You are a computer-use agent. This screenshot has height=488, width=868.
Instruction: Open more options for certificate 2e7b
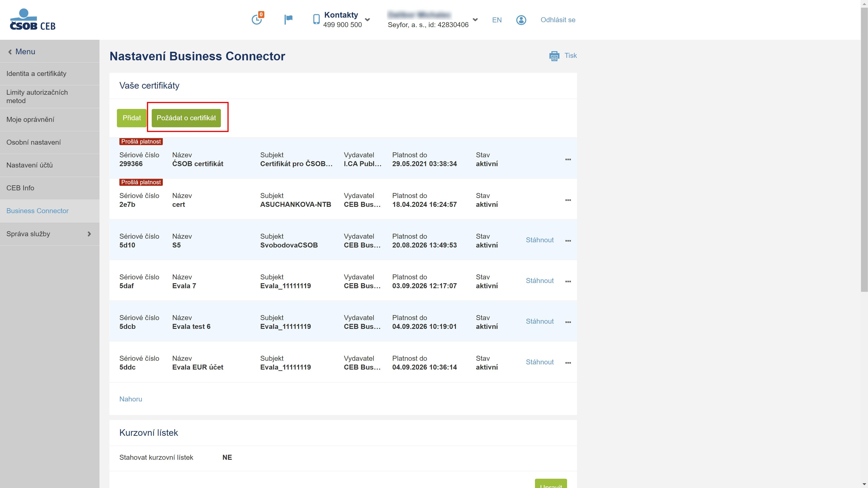point(568,200)
